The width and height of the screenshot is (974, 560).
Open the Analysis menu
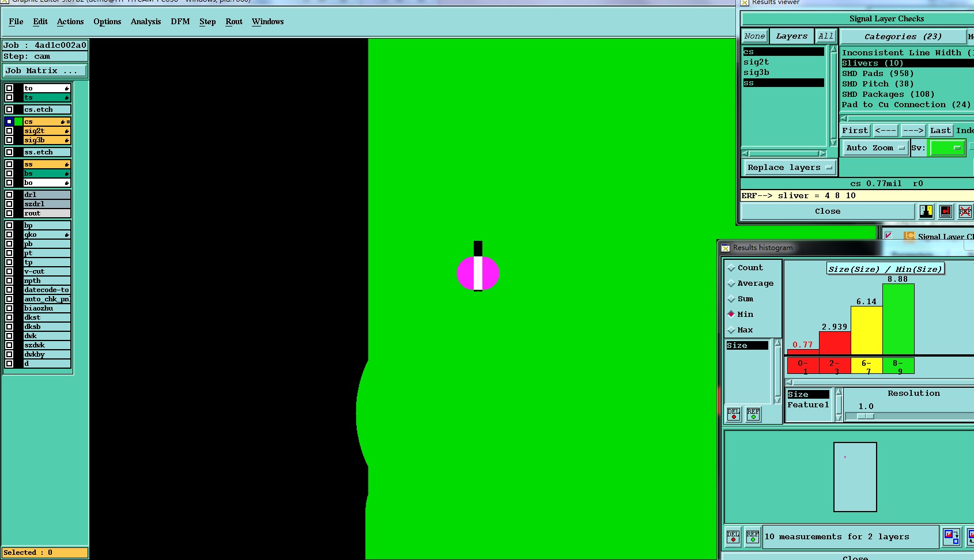coord(146,22)
